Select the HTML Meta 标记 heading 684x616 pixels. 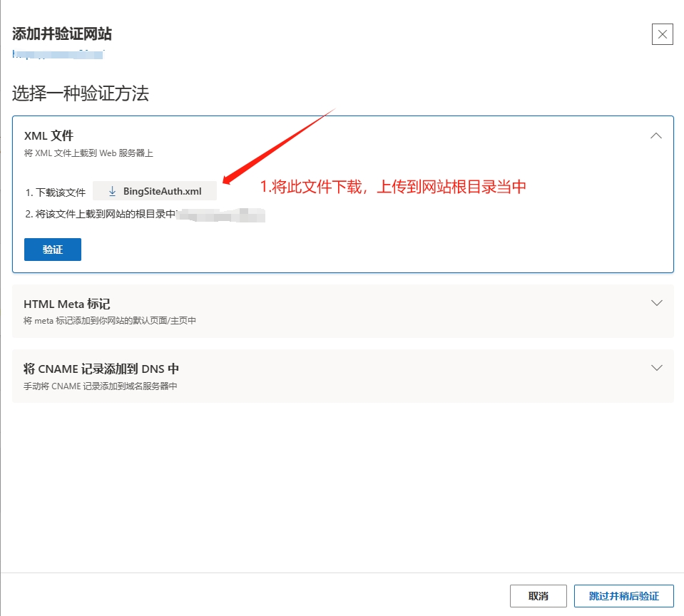pos(67,304)
